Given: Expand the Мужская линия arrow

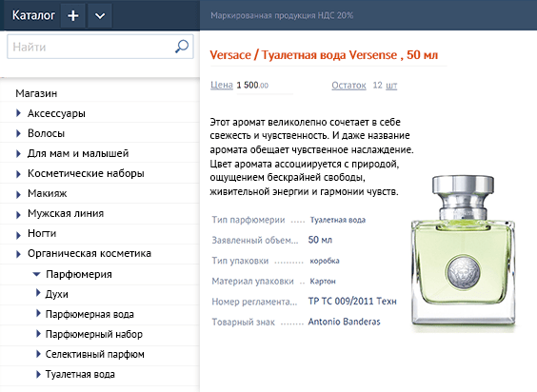Looking at the screenshot, I should pyautogui.click(x=18, y=214).
